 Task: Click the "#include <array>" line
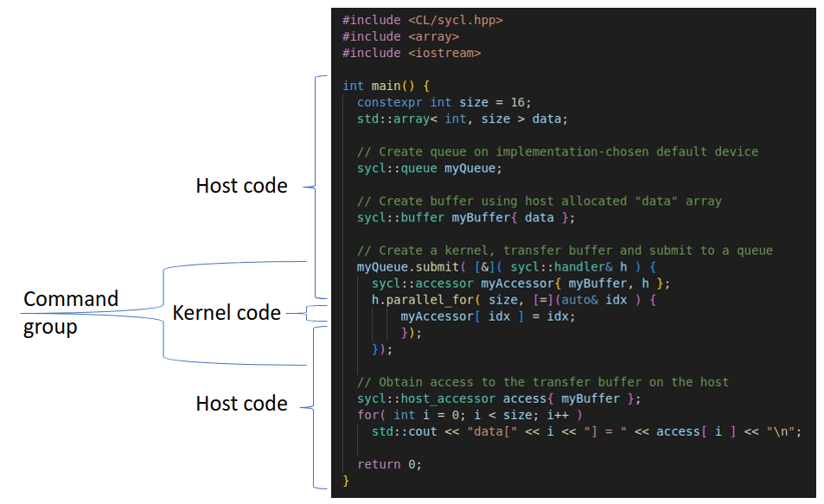click(x=400, y=36)
